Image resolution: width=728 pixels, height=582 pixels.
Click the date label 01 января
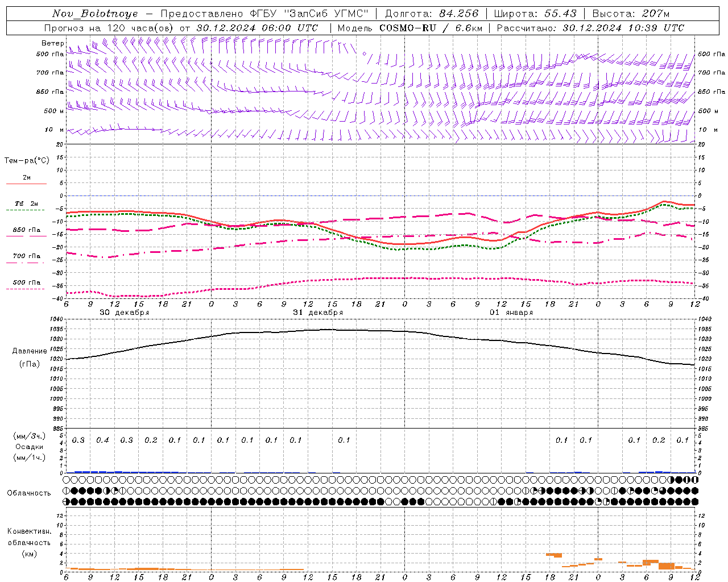click(511, 313)
